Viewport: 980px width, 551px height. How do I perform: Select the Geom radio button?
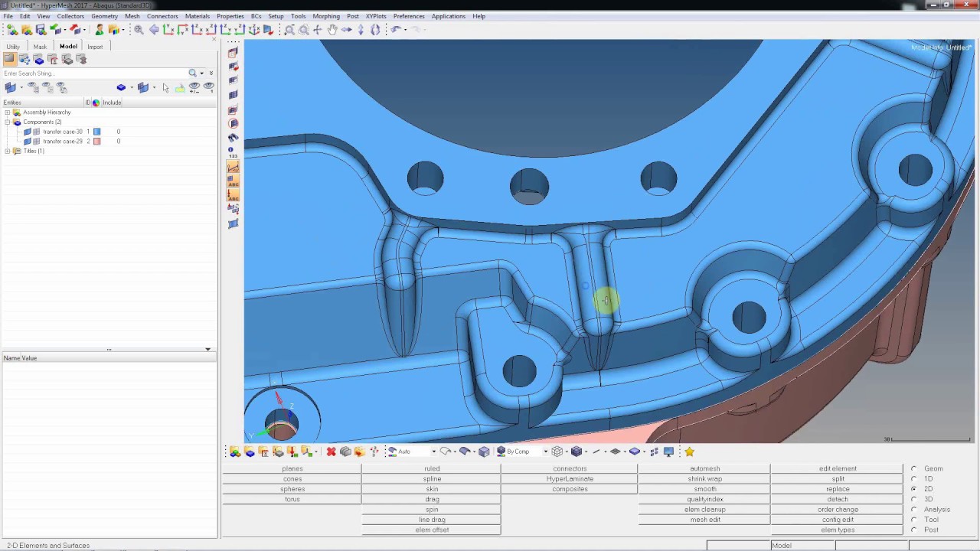tap(913, 468)
